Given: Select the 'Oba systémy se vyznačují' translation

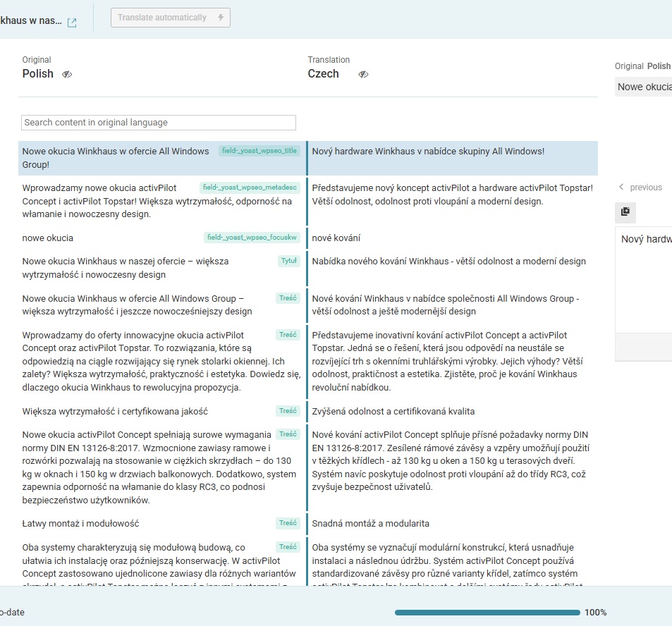Looking at the screenshot, I should tap(447, 564).
